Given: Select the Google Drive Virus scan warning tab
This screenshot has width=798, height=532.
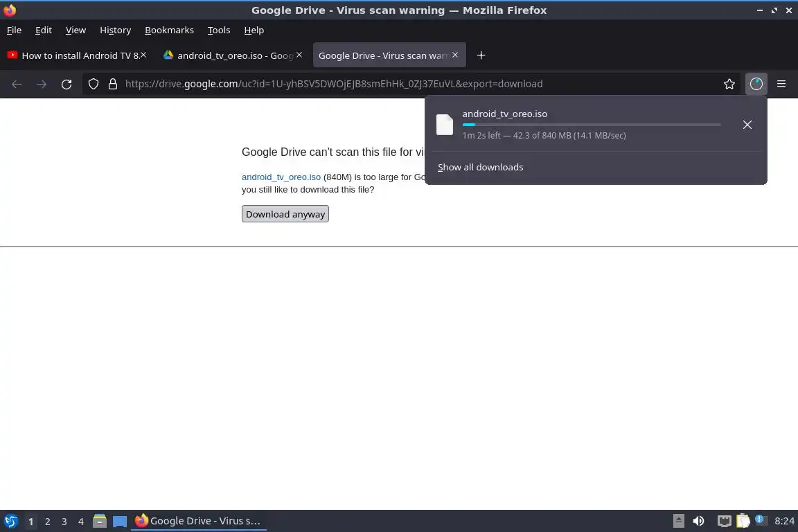Looking at the screenshot, I should (389, 55).
